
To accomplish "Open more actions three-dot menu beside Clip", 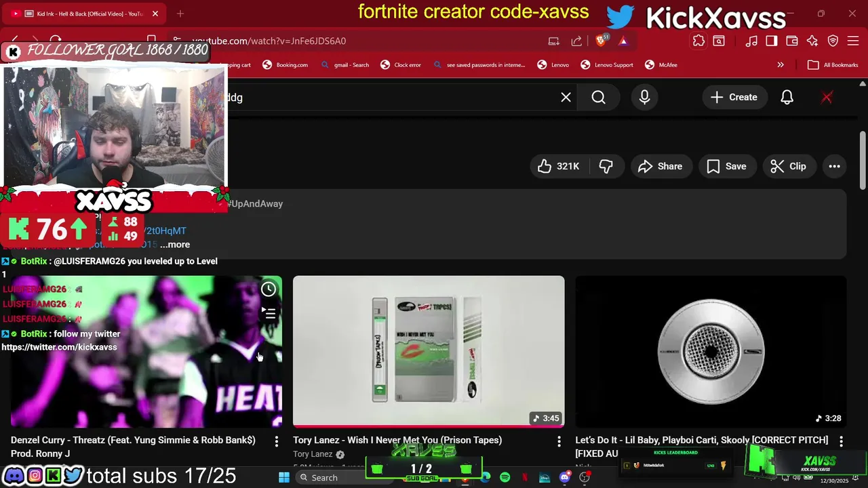I will coord(834,166).
